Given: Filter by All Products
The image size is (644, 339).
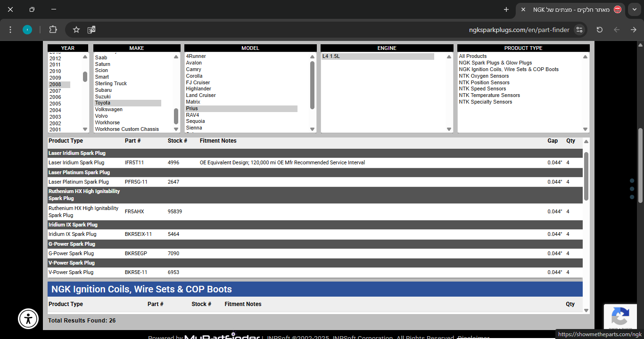Looking at the screenshot, I should [x=473, y=56].
